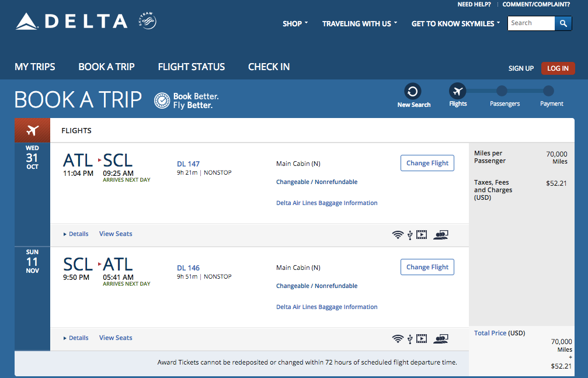Click Change Flight for DL 147
This screenshot has height=378, width=588.
pos(427,163)
